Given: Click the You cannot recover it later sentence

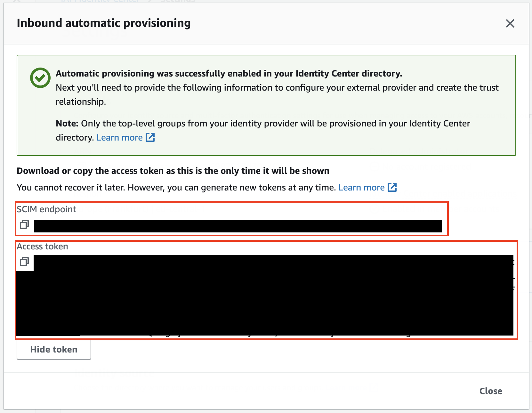Looking at the screenshot, I should [x=176, y=188].
